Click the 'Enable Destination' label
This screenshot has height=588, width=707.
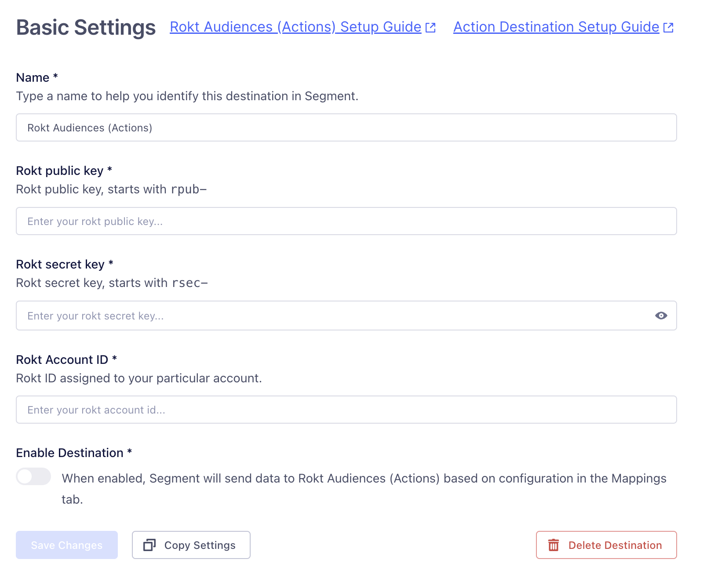coord(74,453)
